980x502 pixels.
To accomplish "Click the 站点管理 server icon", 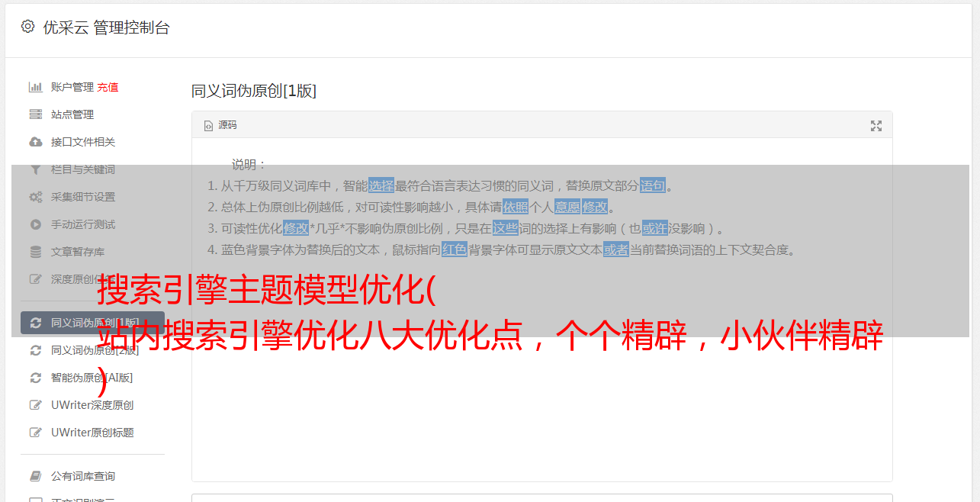I will tap(35, 114).
